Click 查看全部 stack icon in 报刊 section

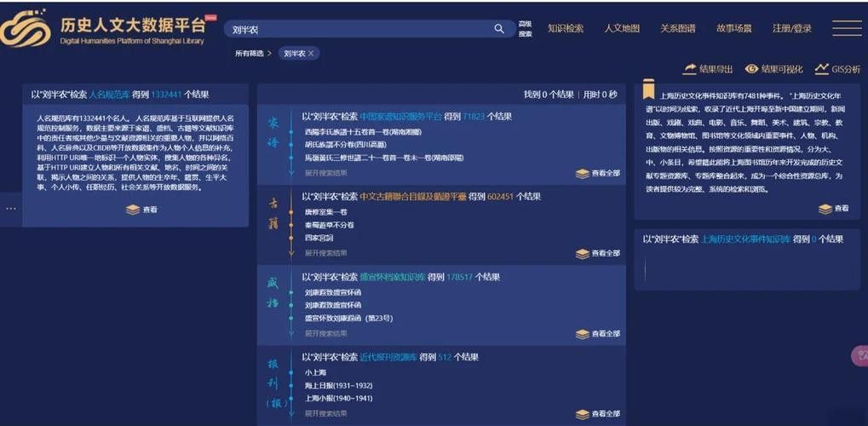pos(583,414)
